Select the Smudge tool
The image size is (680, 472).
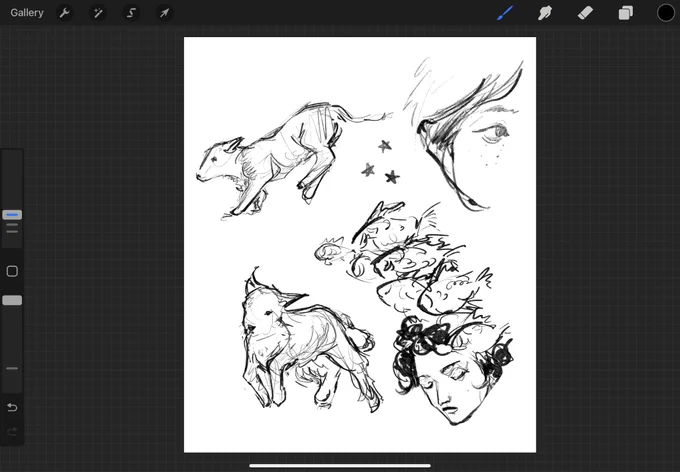(545, 13)
